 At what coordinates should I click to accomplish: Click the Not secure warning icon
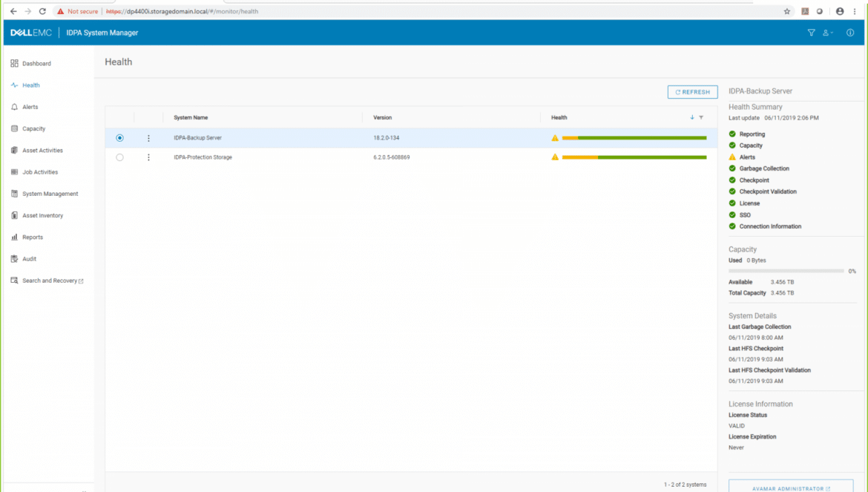60,11
